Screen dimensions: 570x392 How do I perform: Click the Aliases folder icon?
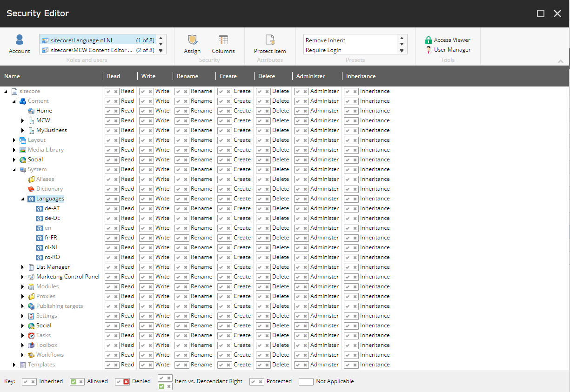click(x=31, y=179)
